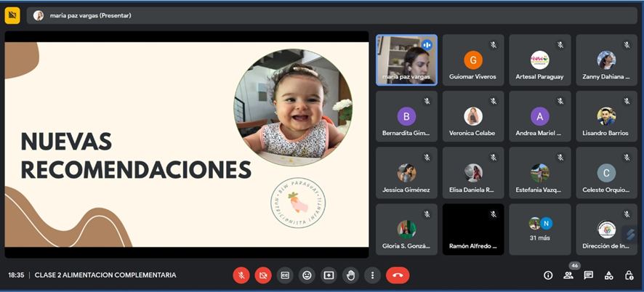Viewport: 644px width, 292px height.
Task: Open meeting details info icon
Action: (548, 275)
